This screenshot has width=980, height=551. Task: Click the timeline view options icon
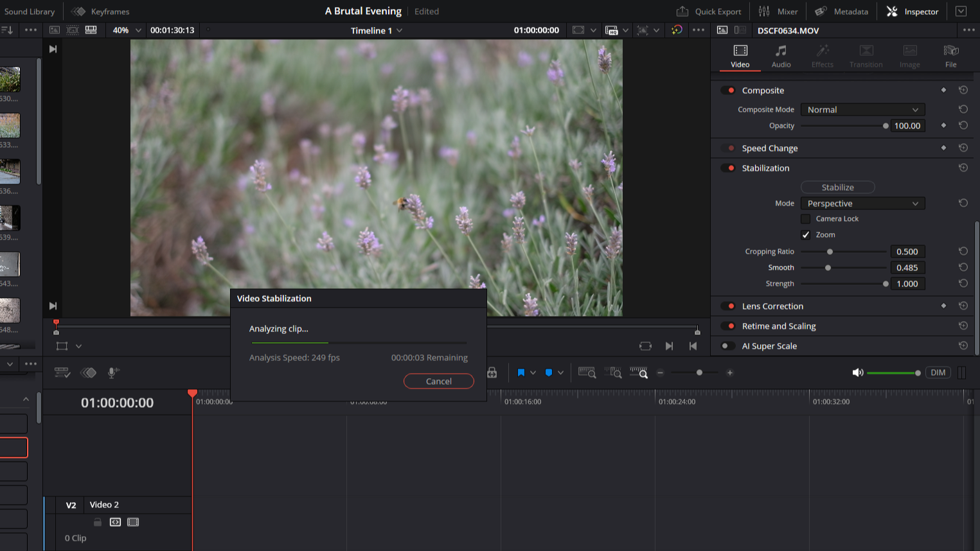pos(62,372)
